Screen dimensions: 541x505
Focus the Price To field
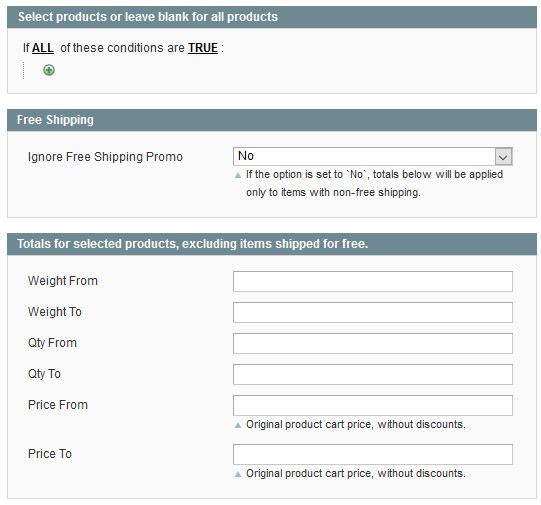pos(373,454)
